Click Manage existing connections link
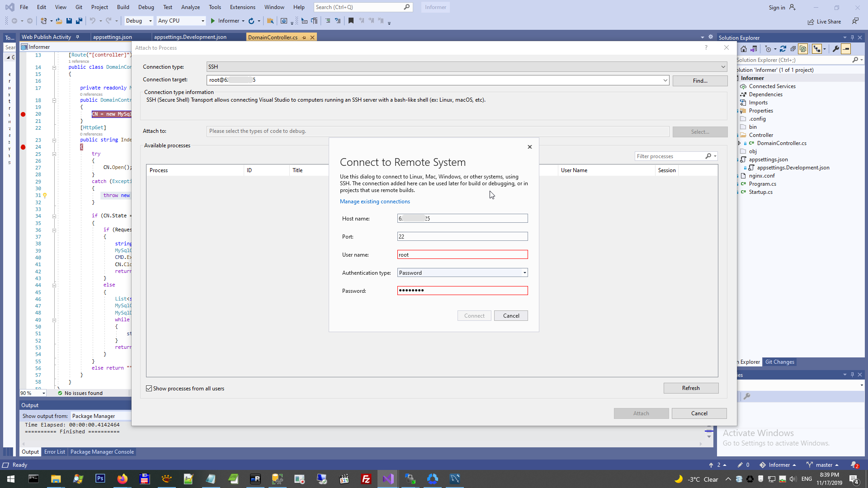Screen dimensions: 868x488 pos(375,202)
